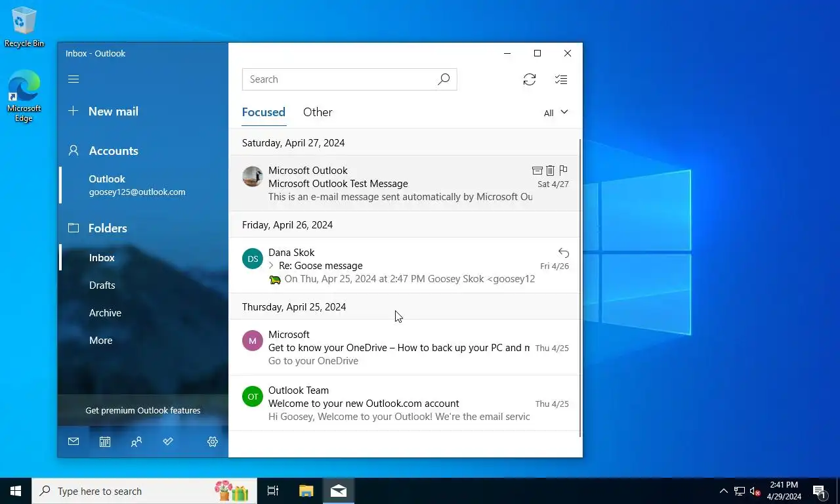Select the Outlook goosey125 account

click(143, 185)
